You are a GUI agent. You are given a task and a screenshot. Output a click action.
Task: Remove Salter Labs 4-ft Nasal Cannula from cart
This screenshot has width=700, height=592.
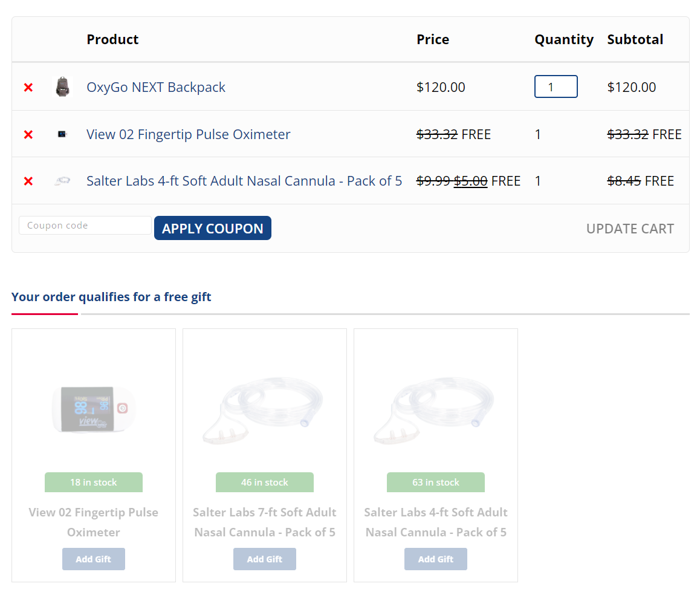tap(28, 181)
